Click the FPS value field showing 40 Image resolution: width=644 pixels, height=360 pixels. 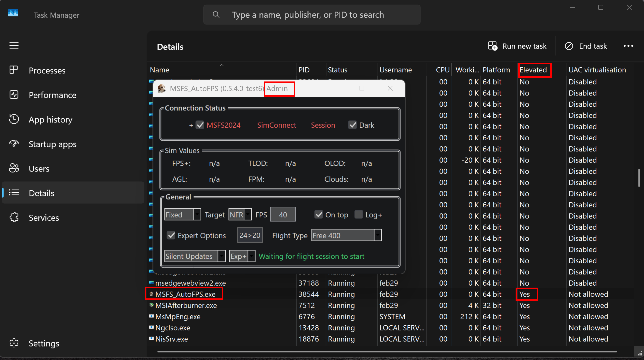click(x=283, y=214)
